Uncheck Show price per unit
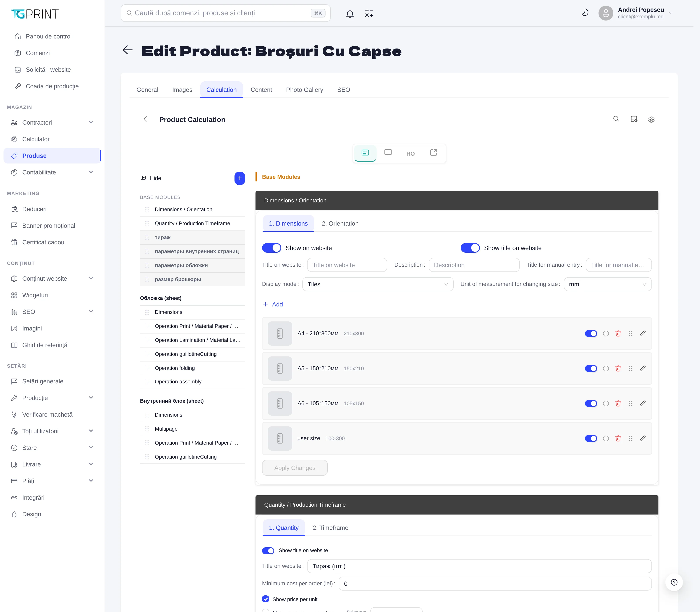Image resolution: width=700 pixels, height=612 pixels. (266, 599)
